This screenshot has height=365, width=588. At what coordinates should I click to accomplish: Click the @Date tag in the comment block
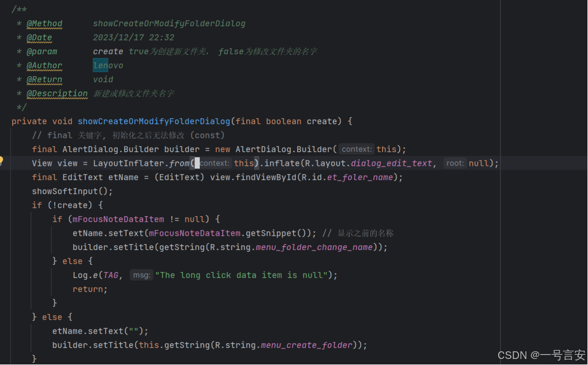tap(40, 37)
